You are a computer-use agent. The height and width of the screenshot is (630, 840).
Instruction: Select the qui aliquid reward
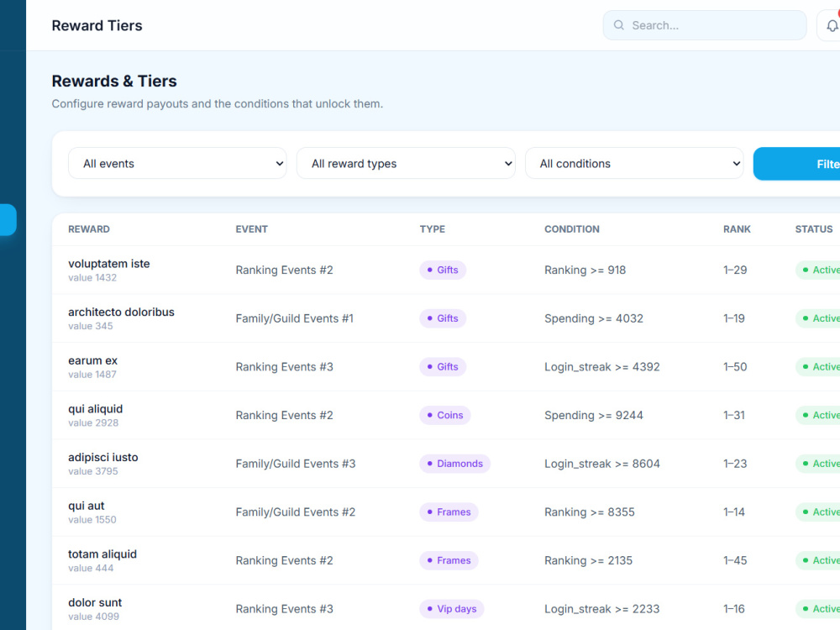96,409
